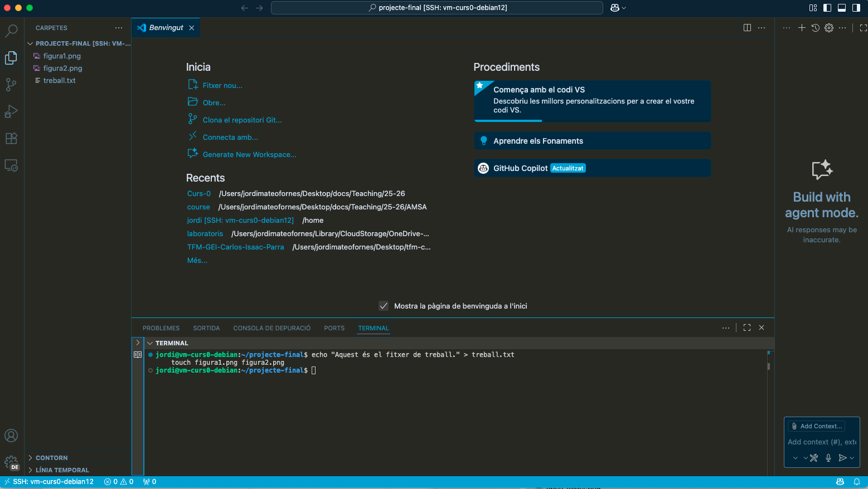Maximize the terminal panel size
Screen dimensions: 868x489
747,327
